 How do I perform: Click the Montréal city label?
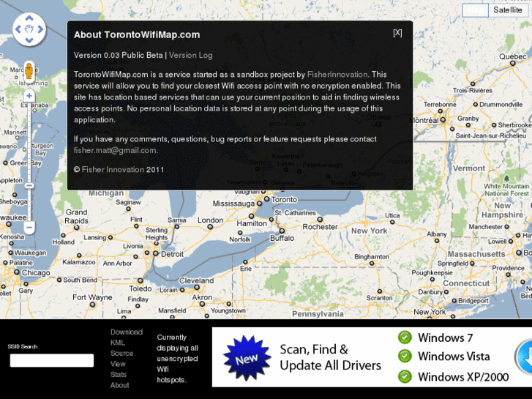coord(424,120)
